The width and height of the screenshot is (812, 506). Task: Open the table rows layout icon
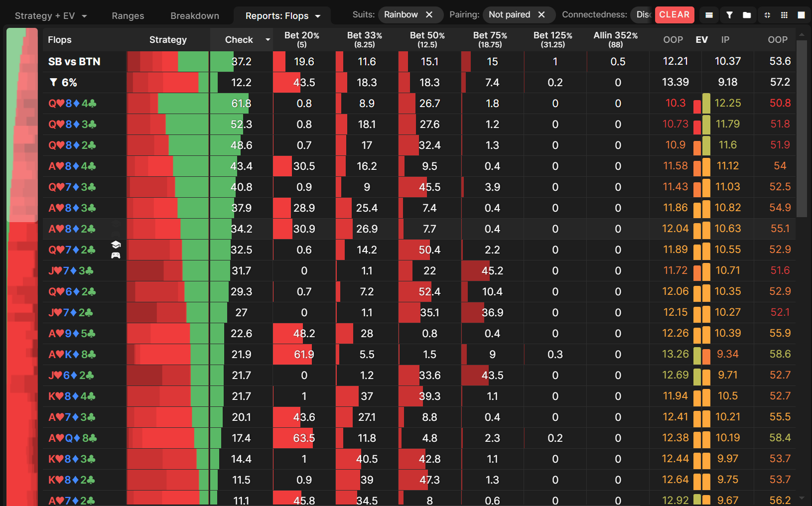[x=709, y=15]
